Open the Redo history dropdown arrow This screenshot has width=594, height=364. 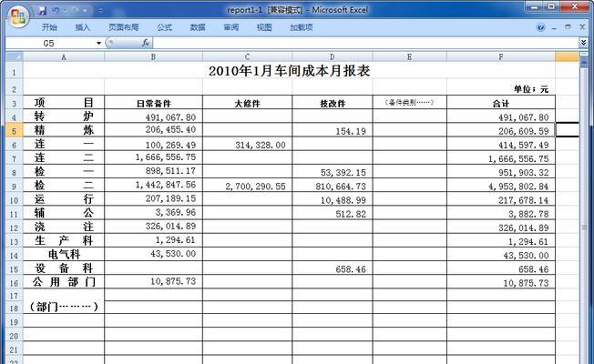pos(85,11)
